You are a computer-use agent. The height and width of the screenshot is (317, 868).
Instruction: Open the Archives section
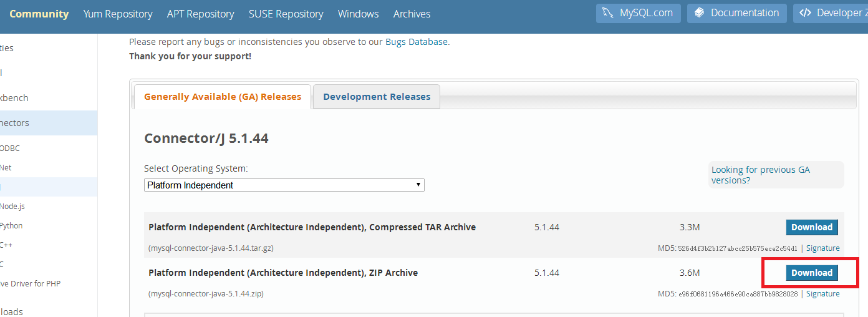(412, 14)
